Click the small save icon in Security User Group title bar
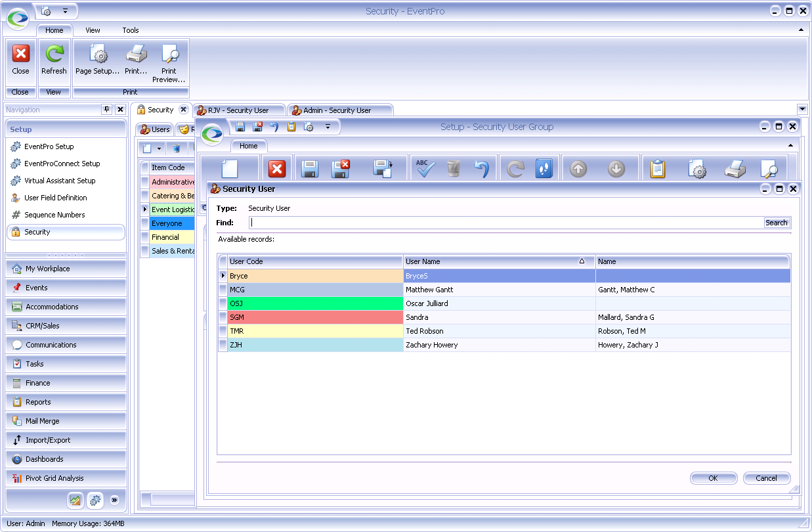The height and width of the screenshot is (532, 812). tap(240, 127)
